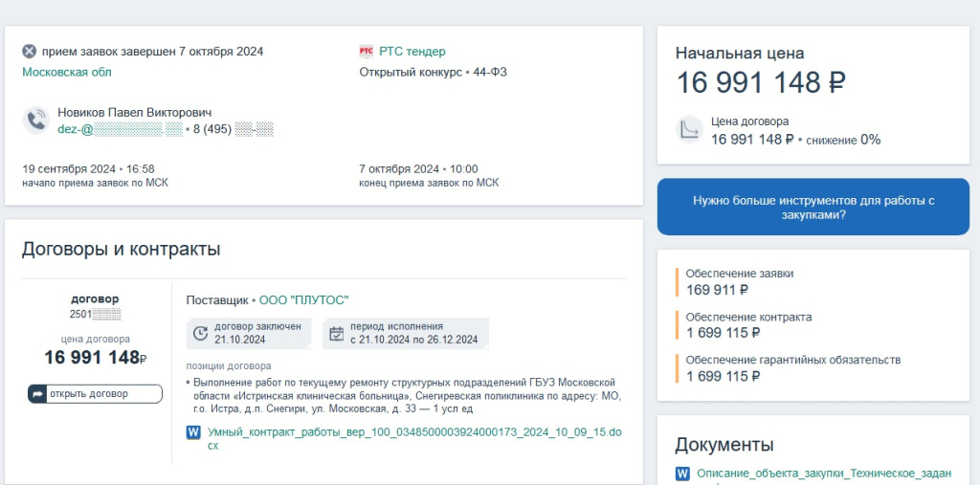
Task: Follow the "РТС тендер" platform link
Action: [x=412, y=52]
